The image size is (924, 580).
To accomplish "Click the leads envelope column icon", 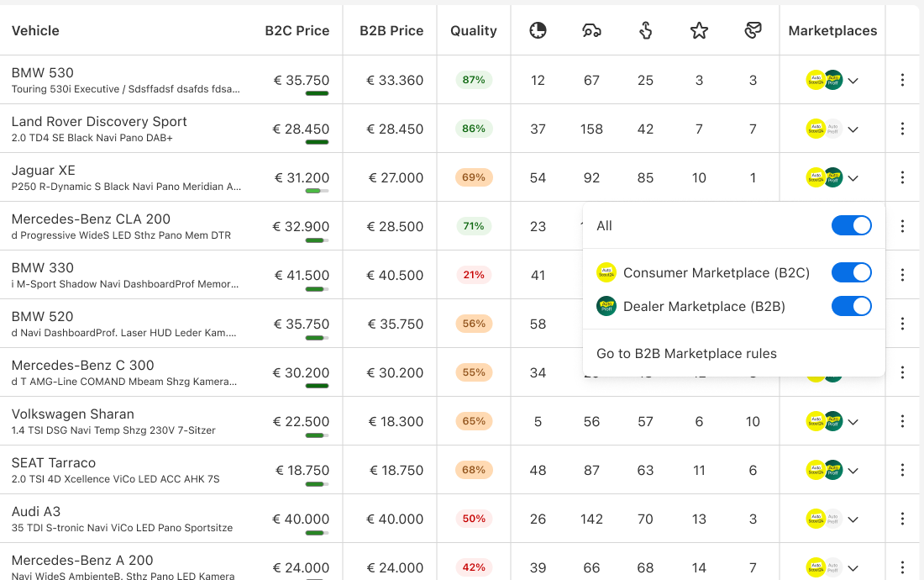I will pyautogui.click(x=753, y=30).
